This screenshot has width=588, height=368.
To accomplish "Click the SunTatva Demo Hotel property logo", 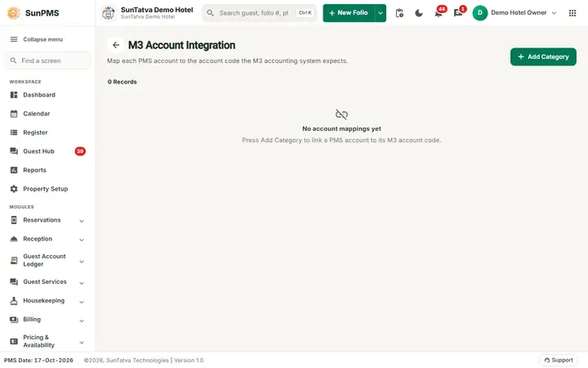I will pyautogui.click(x=109, y=13).
